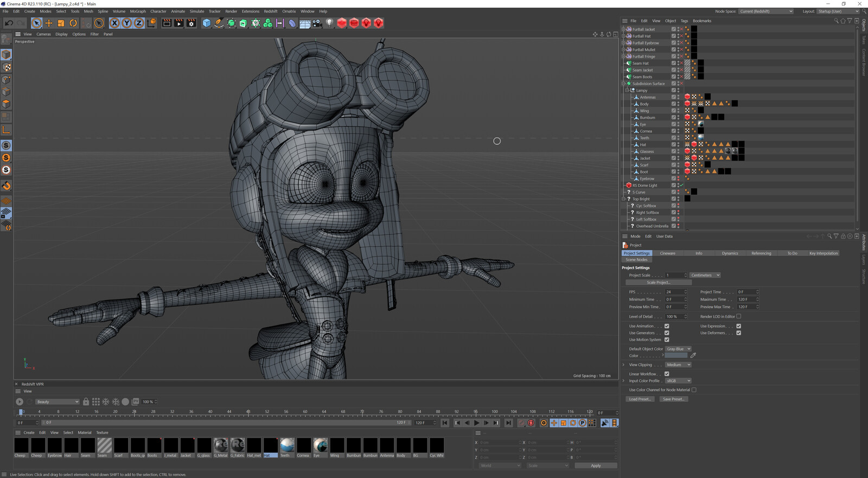
Task: Enable Render LOD in Editor checkbox
Action: click(738, 316)
